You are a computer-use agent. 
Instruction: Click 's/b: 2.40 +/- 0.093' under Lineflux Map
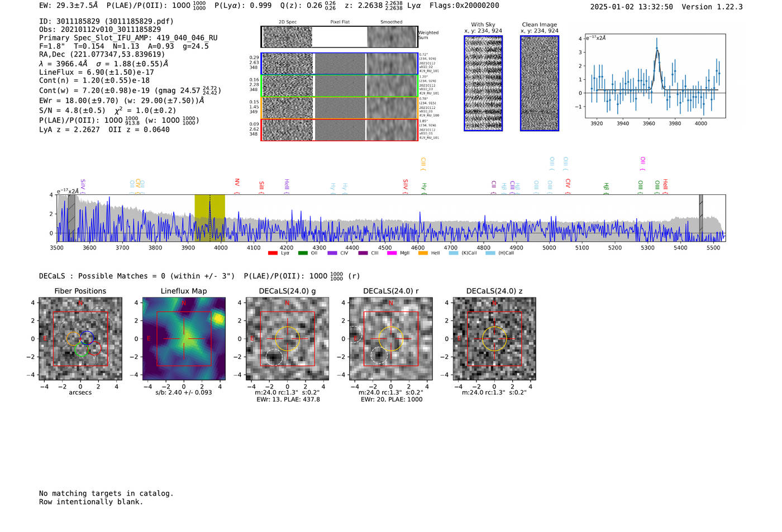184,393
